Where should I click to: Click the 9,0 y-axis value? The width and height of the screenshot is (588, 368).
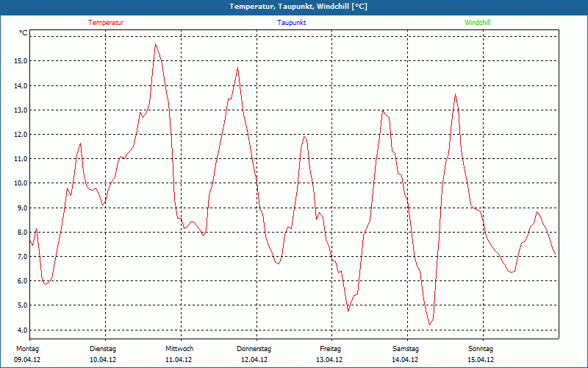coord(21,208)
